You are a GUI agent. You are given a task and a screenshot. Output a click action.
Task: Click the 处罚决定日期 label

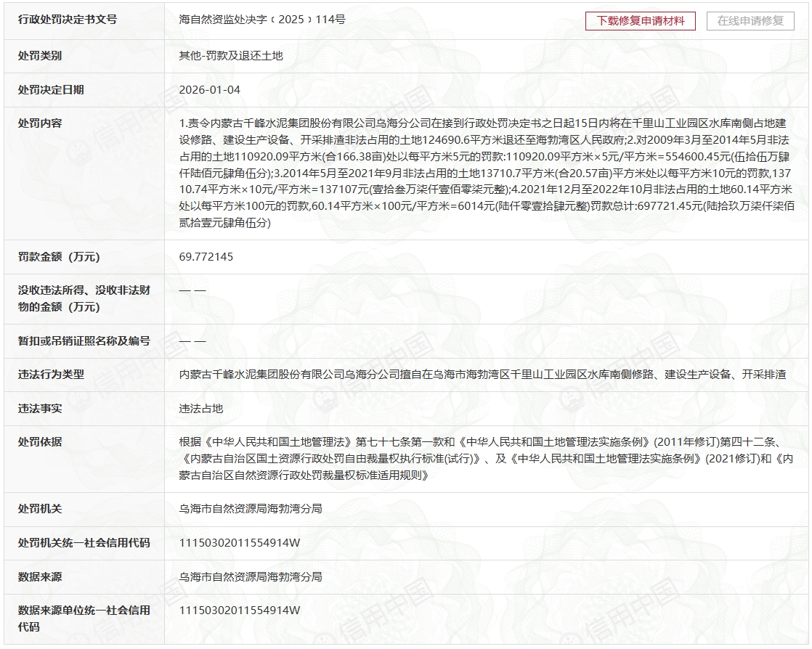(51, 90)
